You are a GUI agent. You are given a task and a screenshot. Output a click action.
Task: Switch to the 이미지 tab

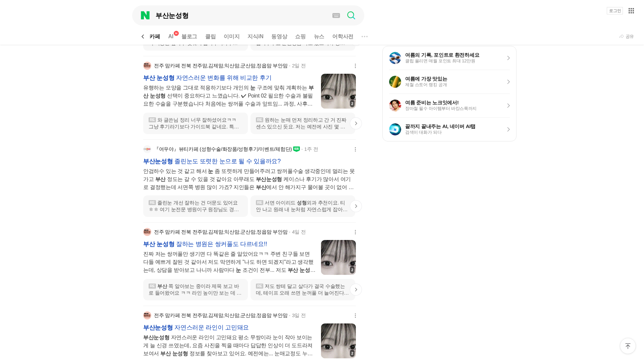coord(232,37)
